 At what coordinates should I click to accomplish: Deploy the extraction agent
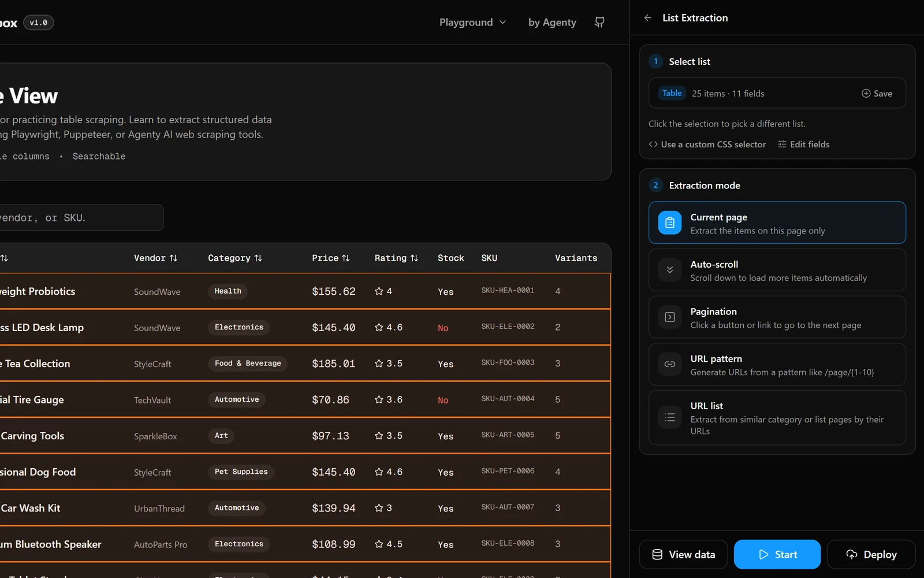[871, 555]
